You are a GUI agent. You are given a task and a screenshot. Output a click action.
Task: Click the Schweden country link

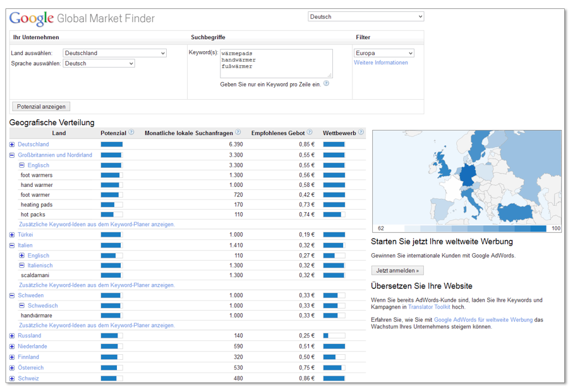(x=31, y=295)
